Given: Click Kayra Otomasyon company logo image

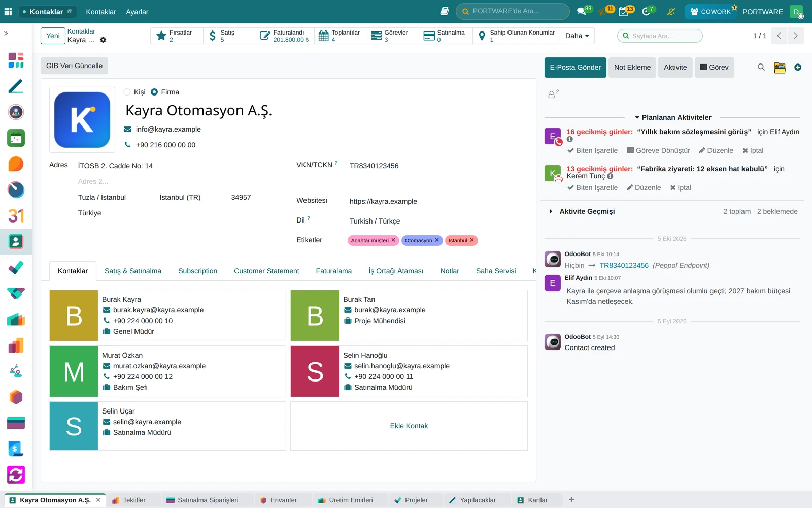Looking at the screenshot, I should click(82, 120).
